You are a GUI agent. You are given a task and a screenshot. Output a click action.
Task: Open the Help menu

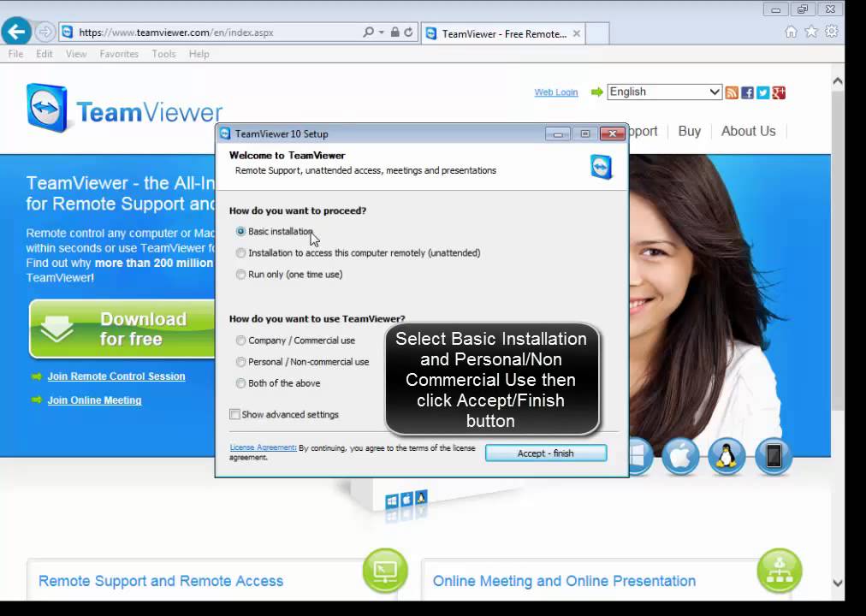click(199, 54)
